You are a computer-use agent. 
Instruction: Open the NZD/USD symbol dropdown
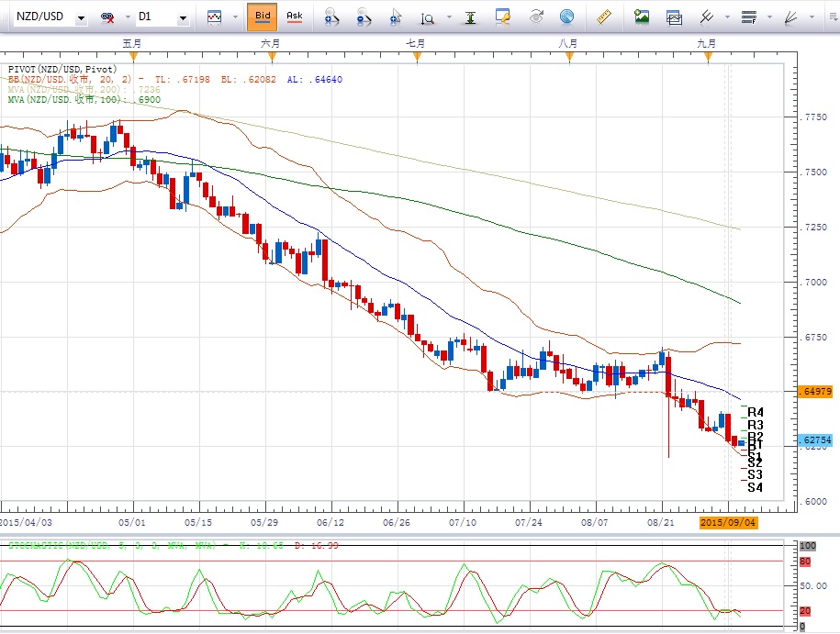(x=81, y=17)
